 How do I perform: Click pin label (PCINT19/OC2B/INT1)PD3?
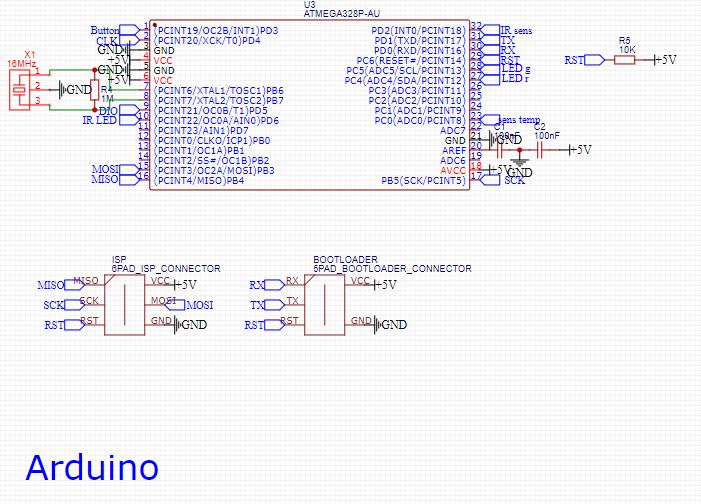click(x=216, y=30)
